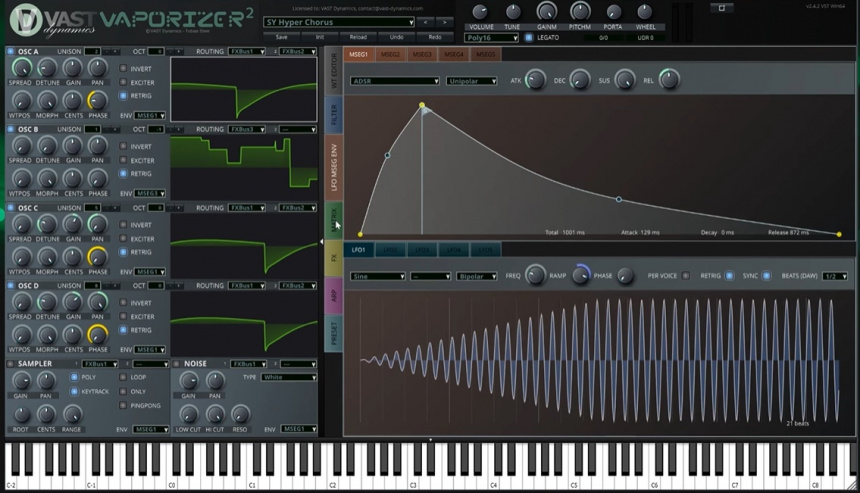Screen dimensions: 860x493
Task: Click the LFO RAMP knob
Action: [x=581, y=275]
